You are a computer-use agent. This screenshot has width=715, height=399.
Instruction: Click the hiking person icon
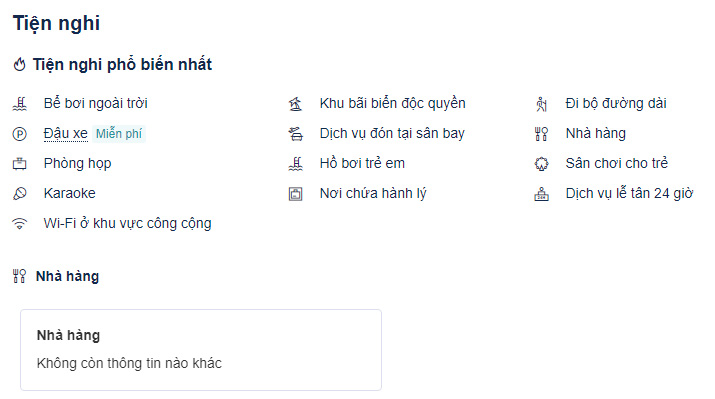click(541, 104)
